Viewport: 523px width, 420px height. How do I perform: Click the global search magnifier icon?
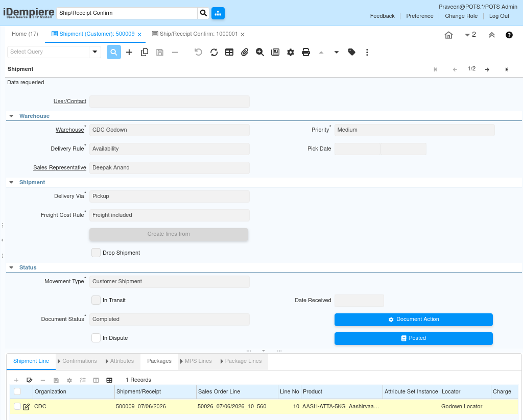tap(203, 13)
